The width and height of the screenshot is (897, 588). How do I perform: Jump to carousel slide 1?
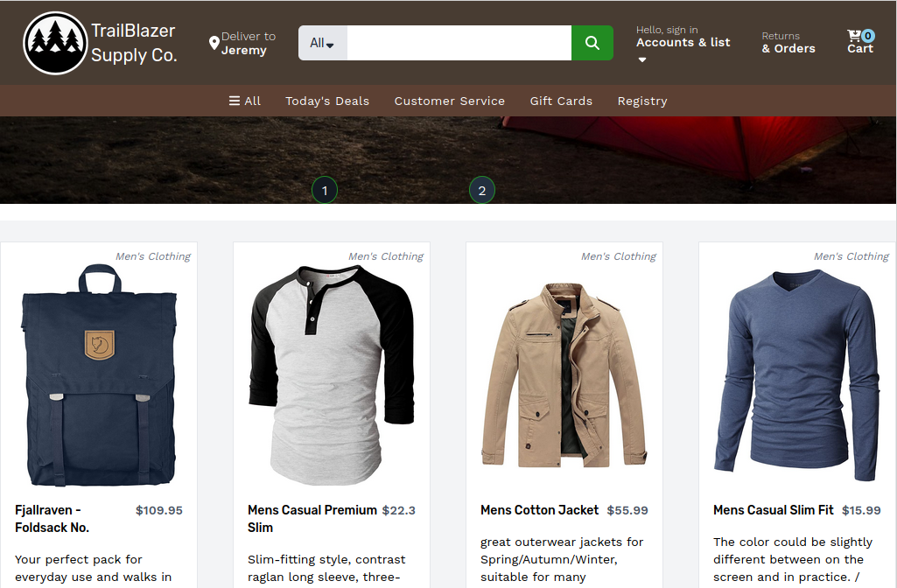click(x=325, y=191)
